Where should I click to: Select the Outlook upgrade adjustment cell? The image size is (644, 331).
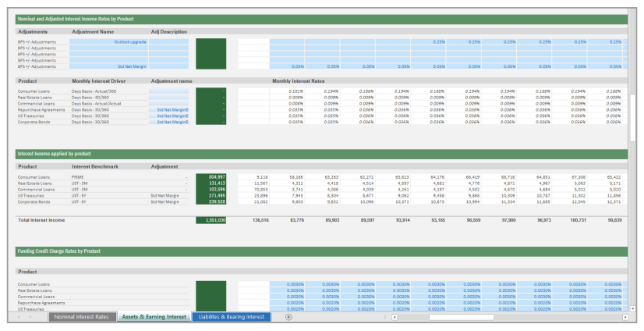pos(109,42)
